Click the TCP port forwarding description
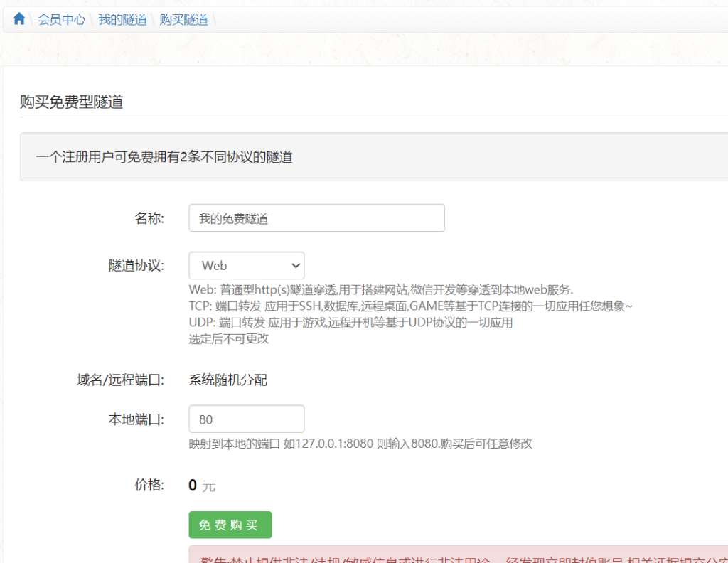Viewport: 728px width, 563px height. 410,306
